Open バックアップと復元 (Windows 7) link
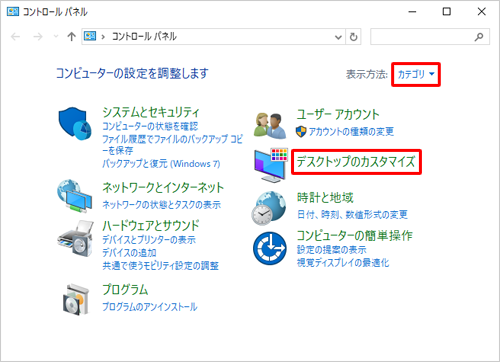Screen dimensions: 500x362 (161, 164)
